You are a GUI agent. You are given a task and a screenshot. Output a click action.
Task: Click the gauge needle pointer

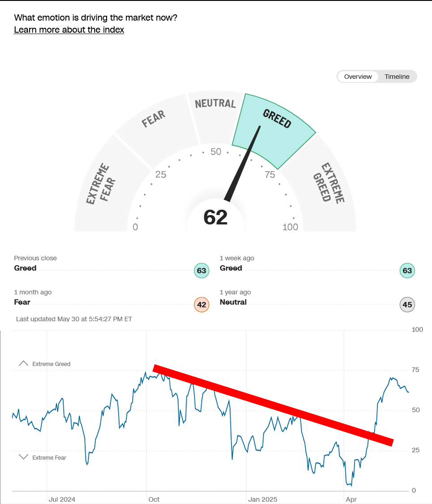pos(242,164)
